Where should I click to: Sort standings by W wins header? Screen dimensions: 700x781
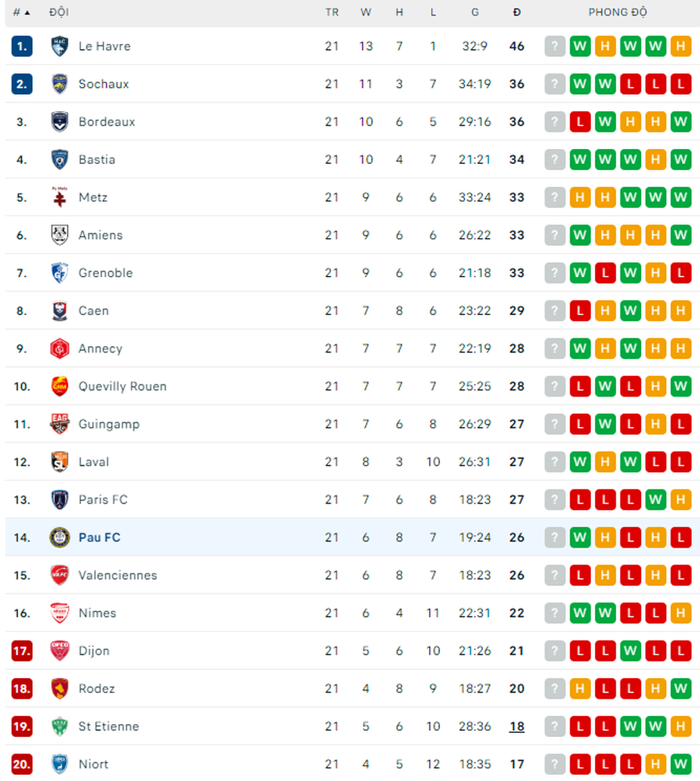click(x=366, y=12)
